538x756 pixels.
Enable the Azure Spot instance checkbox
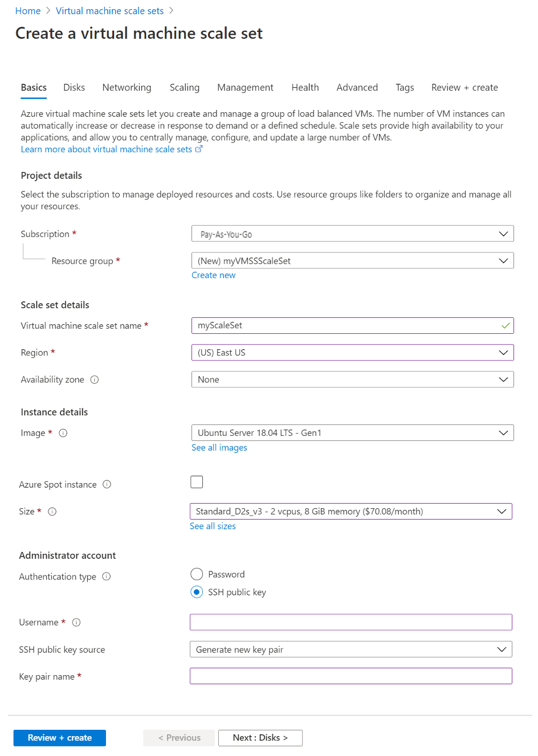(x=197, y=481)
